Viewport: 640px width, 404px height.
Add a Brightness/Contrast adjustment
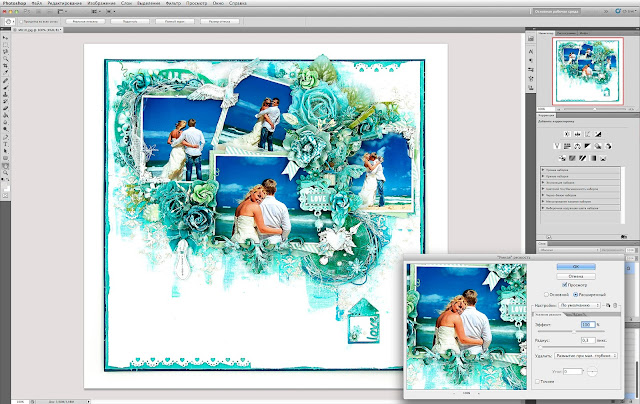click(x=567, y=134)
